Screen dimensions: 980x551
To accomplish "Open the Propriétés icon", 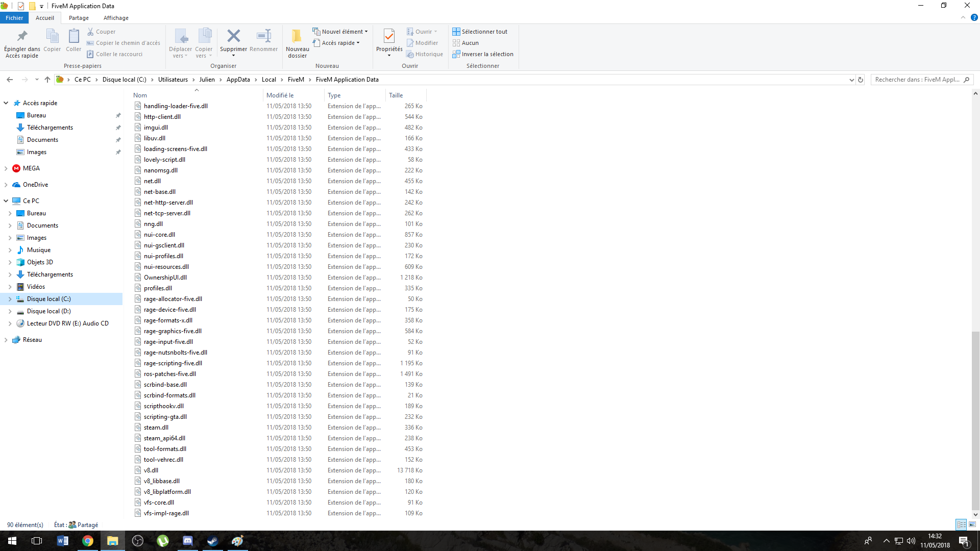I will click(389, 37).
